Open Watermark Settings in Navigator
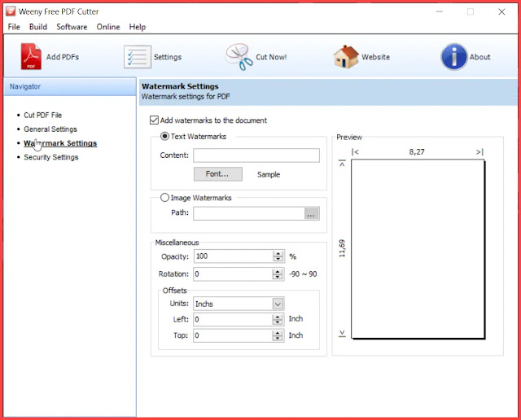 [60, 143]
